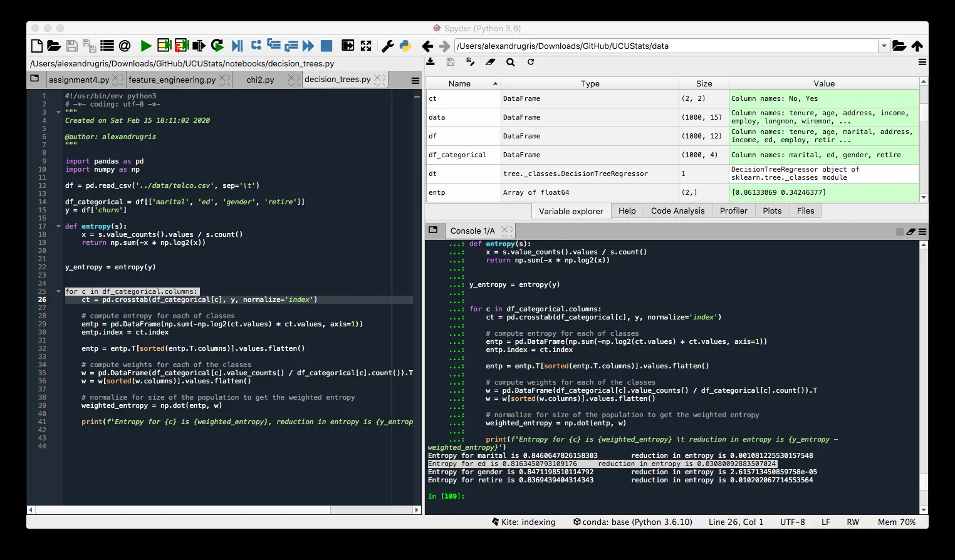955x560 pixels.
Task: Switch to the Code Analysis tab
Action: (677, 211)
